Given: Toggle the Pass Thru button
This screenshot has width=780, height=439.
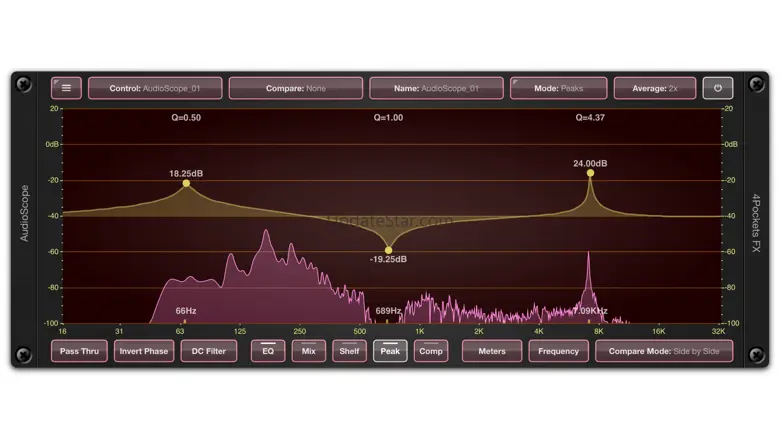Looking at the screenshot, I should point(79,351).
